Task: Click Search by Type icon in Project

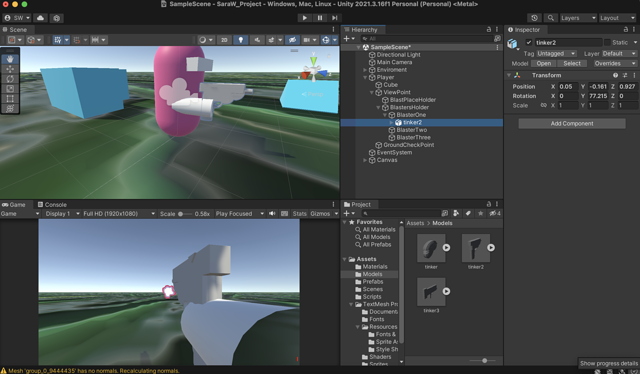Action: (456, 213)
